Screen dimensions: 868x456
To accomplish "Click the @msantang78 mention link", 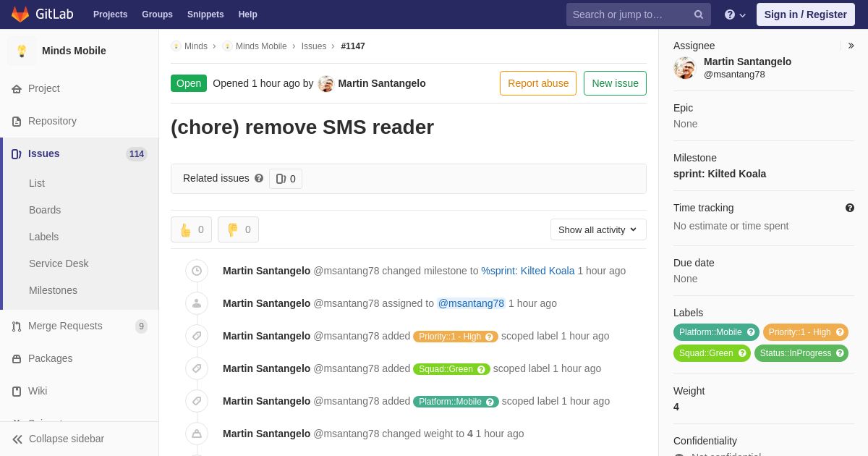I will click(471, 303).
